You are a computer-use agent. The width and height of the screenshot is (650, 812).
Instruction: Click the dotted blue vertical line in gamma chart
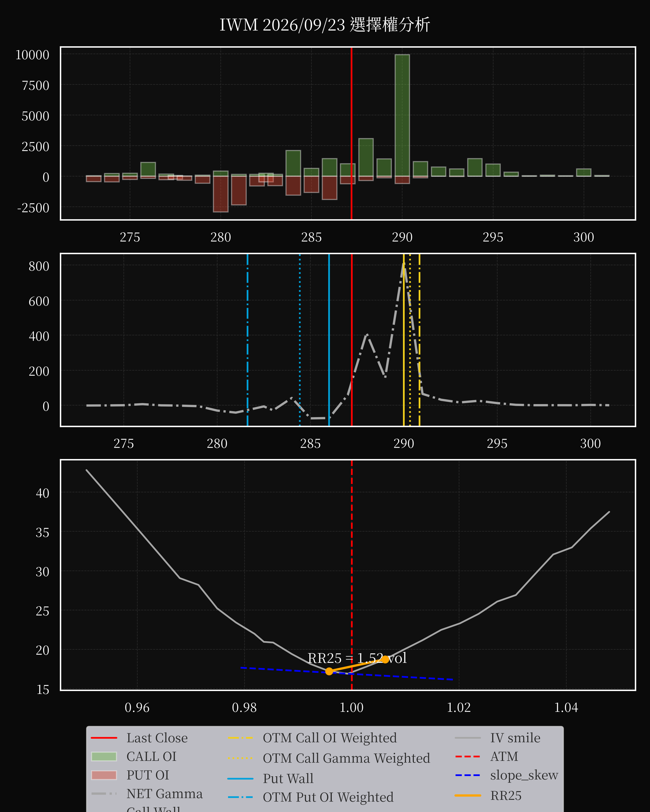pos(300,340)
